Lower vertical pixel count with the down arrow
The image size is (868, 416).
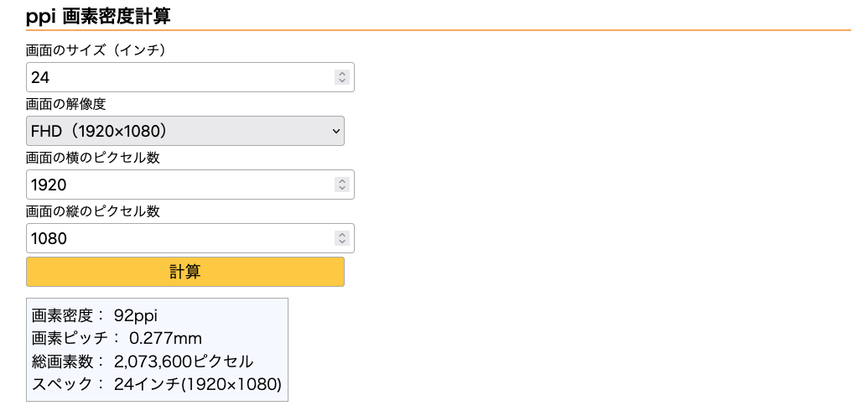[341, 242]
